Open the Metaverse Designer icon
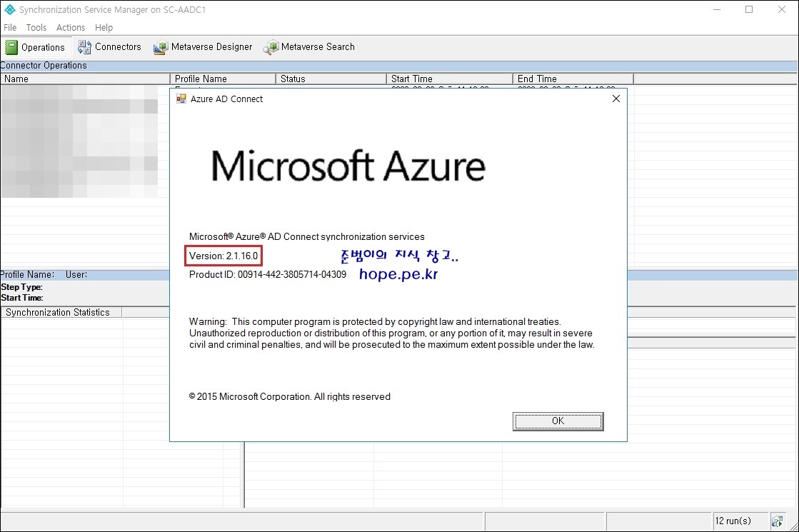The height and width of the screenshot is (532, 799). (x=161, y=47)
